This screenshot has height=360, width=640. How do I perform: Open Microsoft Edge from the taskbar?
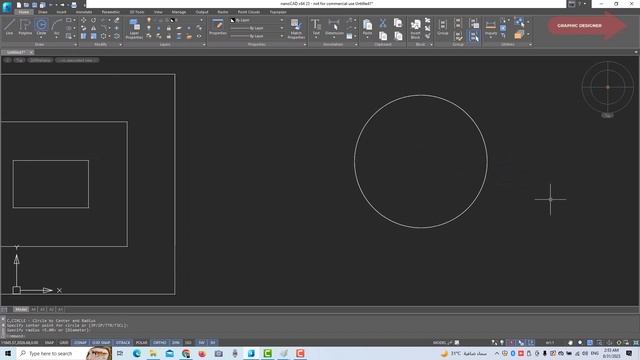[x=137, y=353]
